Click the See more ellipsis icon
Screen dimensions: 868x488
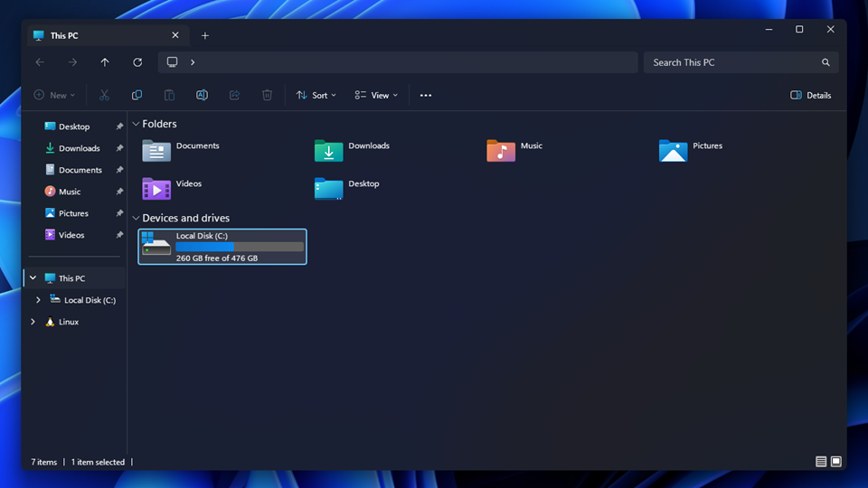[426, 95]
